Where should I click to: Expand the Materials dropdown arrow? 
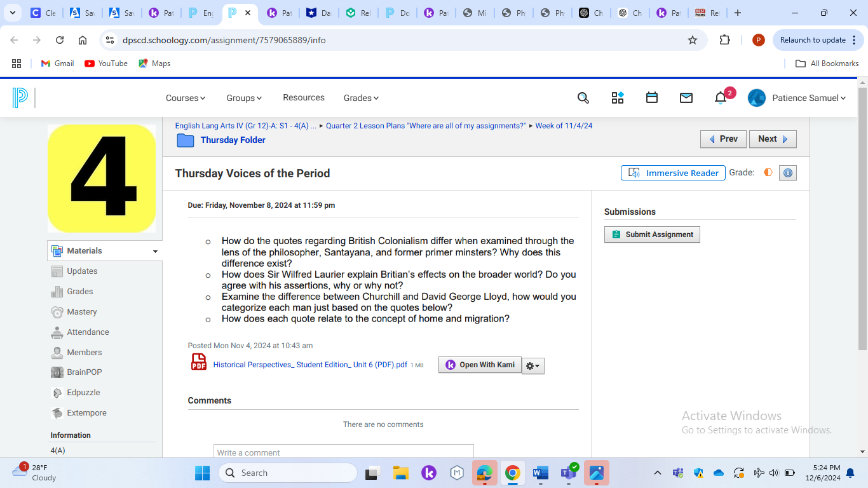[x=155, y=252]
